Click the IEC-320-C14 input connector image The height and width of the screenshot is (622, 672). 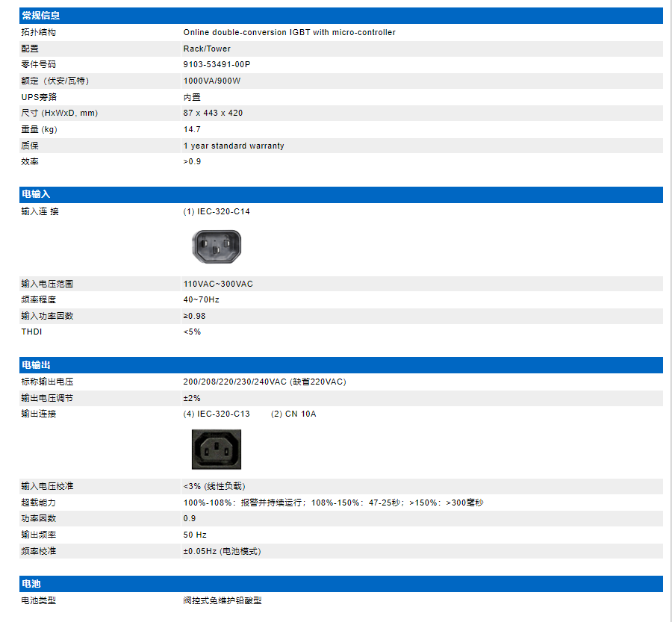coord(217,246)
